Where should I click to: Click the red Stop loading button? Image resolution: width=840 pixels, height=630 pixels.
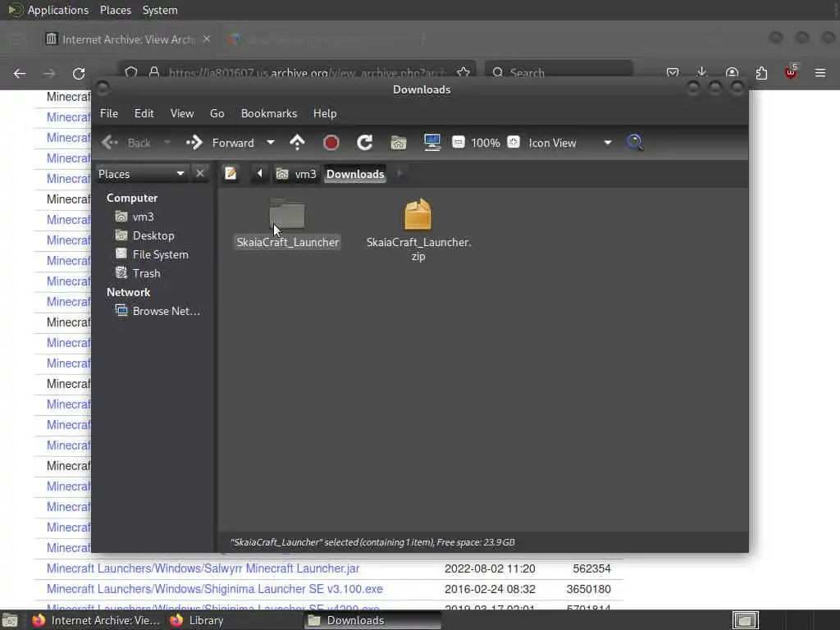click(x=331, y=143)
